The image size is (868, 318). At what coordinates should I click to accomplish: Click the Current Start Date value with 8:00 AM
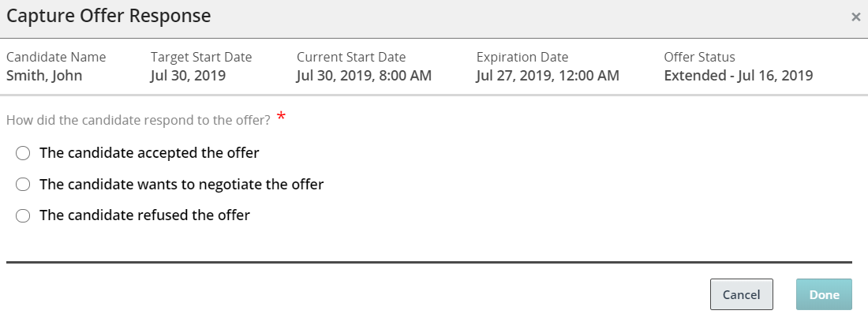(364, 76)
